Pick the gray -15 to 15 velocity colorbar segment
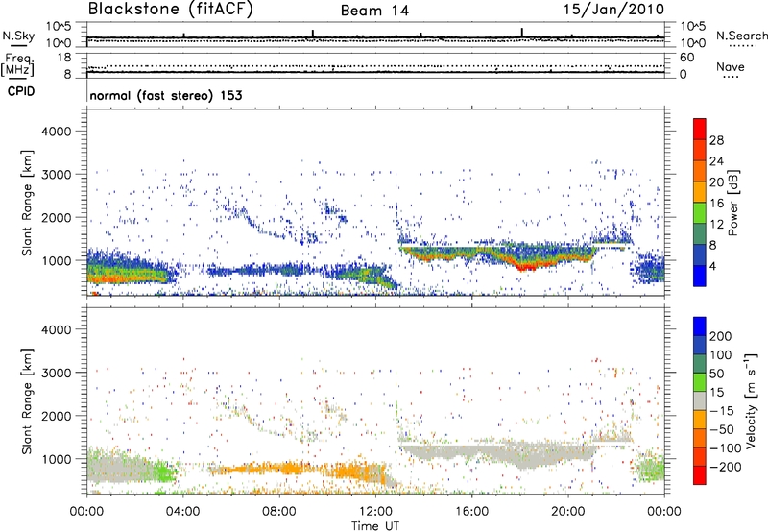 click(x=700, y=401)
